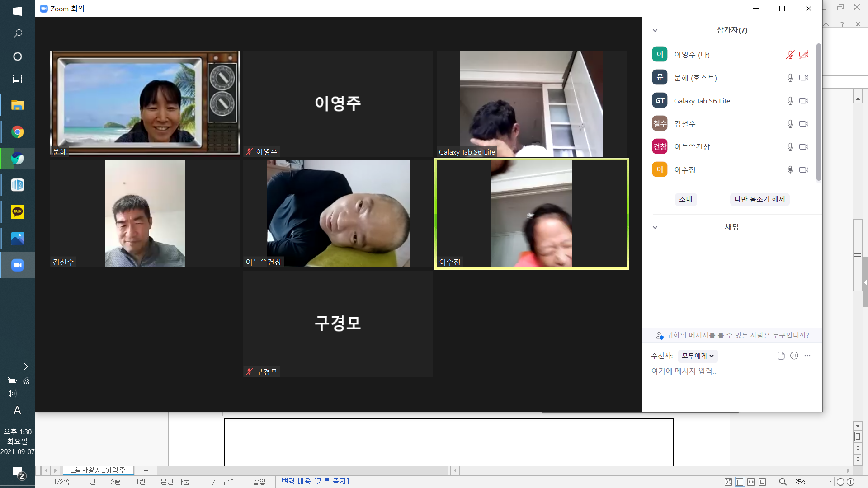Open Windows search on taskbar
Image resolution: width=868 pixels, height=488 pixels.
18,34
